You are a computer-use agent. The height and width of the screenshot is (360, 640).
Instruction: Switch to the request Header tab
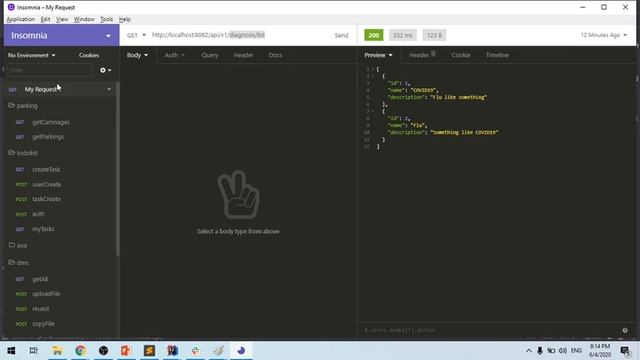243,55
